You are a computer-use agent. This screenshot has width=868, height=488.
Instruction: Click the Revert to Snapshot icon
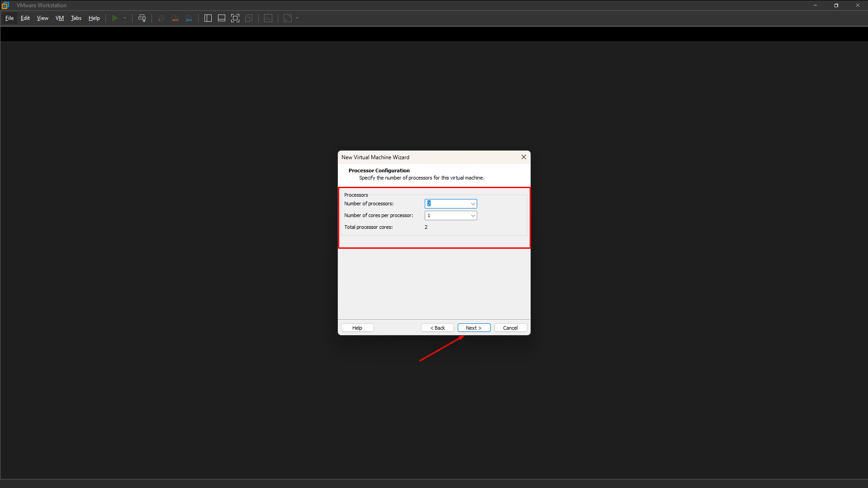[175, 18]
